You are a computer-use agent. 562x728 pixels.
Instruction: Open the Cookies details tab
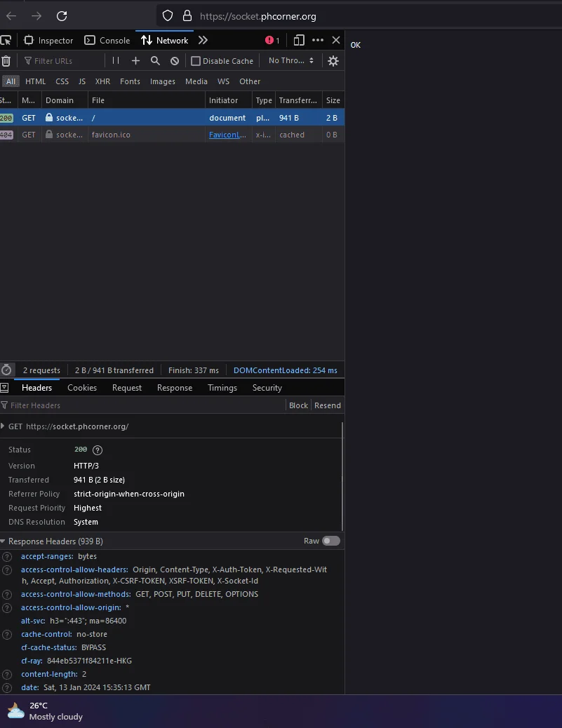coord(82,388)
